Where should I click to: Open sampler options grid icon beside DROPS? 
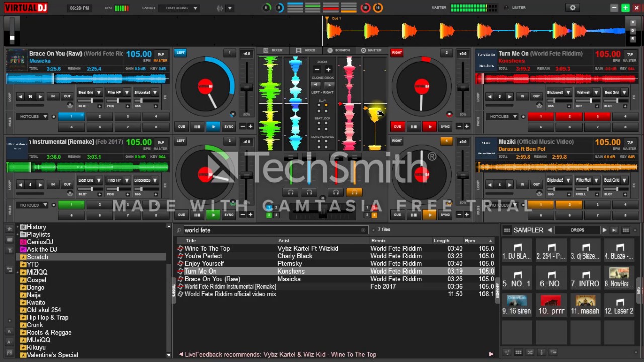[626, 230]
